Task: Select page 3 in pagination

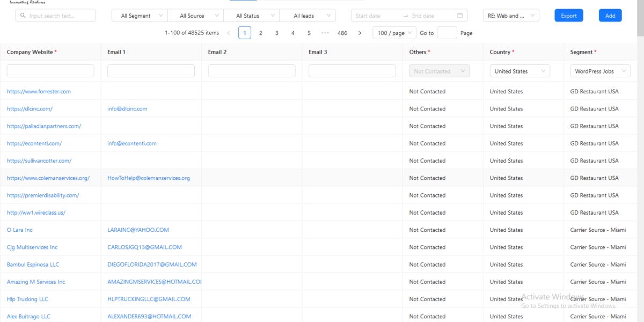Action: pos(277,33)
